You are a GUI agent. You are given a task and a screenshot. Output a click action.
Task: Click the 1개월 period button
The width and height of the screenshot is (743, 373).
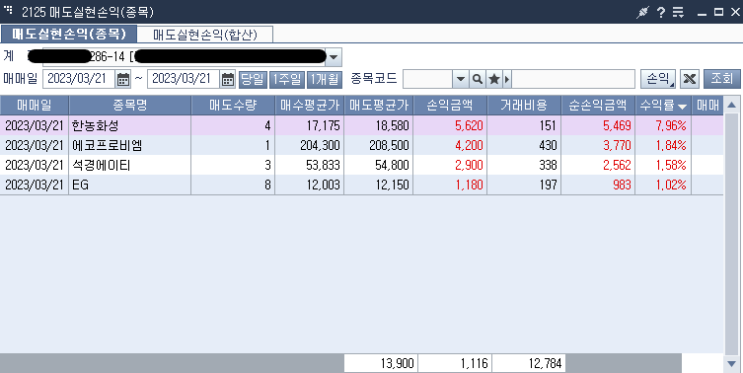[x=325, y=79]
